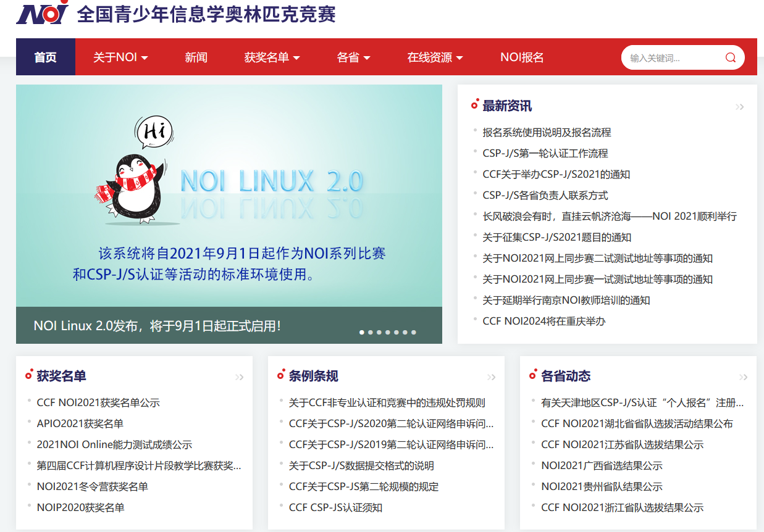
Task: Open CCF NOI2021获奖名单公示
Action: [x=98, y=403]
